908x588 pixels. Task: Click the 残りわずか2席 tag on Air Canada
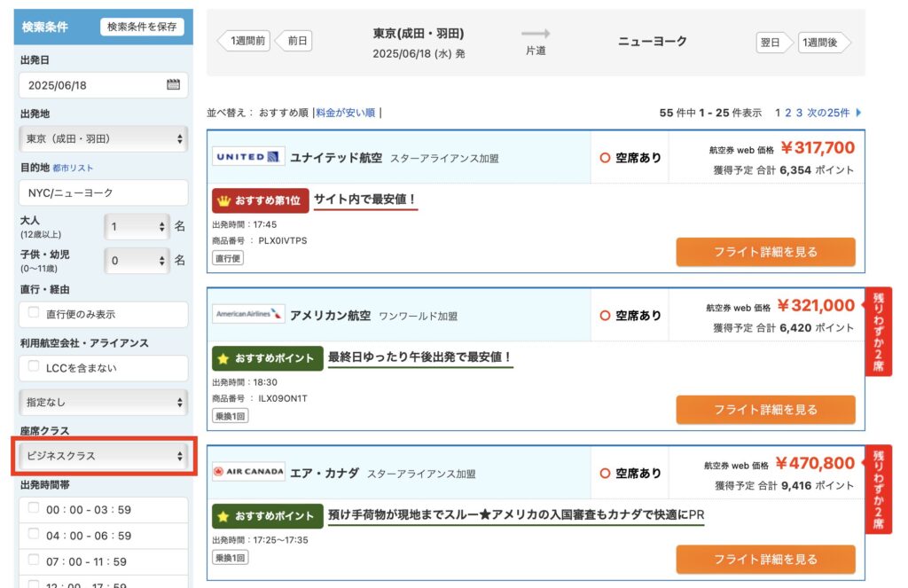click(879, 490)
